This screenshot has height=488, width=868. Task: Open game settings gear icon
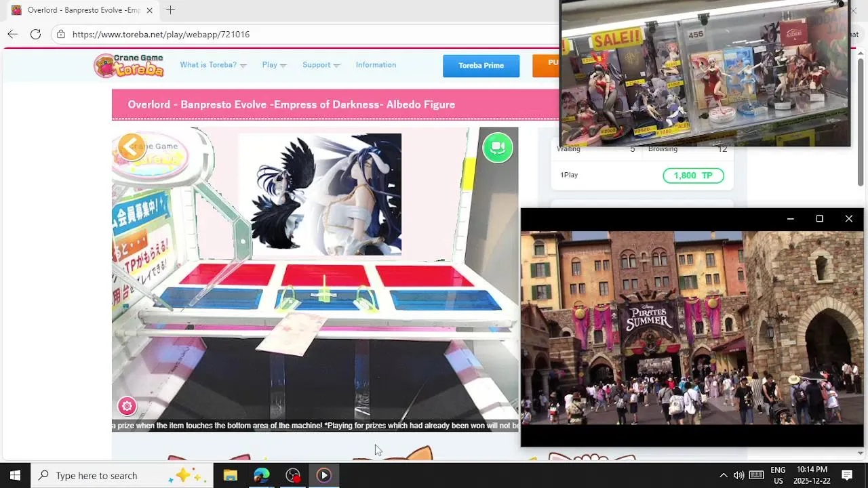coord(127,406)
